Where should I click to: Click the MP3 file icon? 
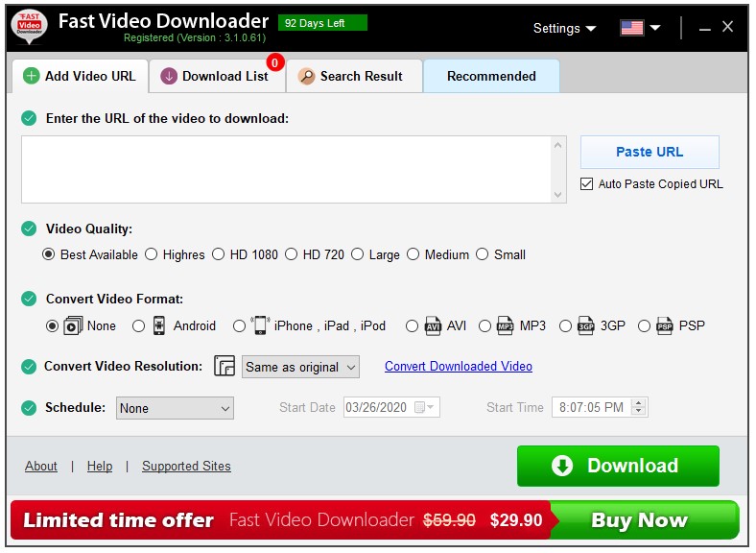[x=505, y=326]
